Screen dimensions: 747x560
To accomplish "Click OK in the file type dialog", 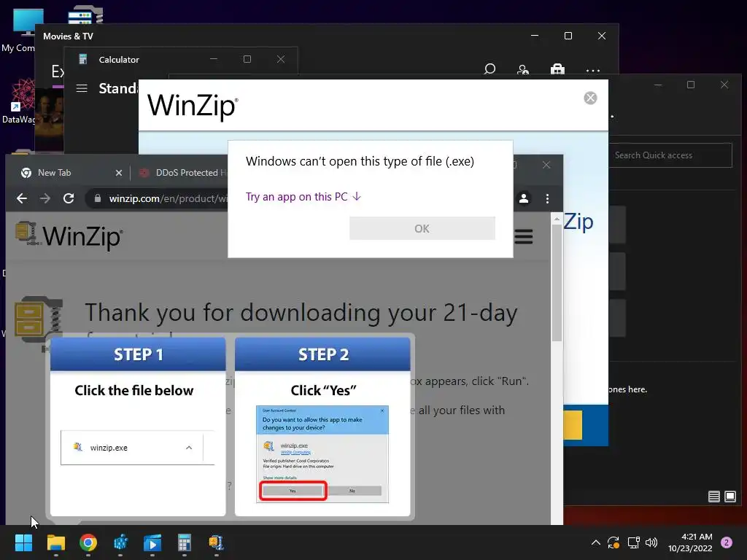I will tap(422, 228).
